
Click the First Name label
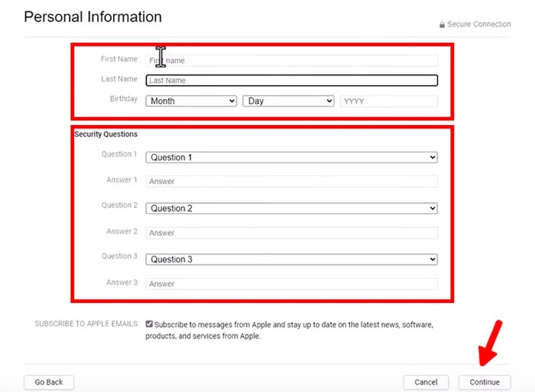(119, 59)
